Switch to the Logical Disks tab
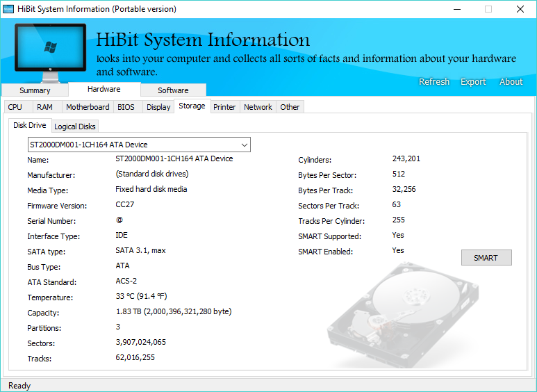This screenshot has width=537, height=392. (75, 126)
